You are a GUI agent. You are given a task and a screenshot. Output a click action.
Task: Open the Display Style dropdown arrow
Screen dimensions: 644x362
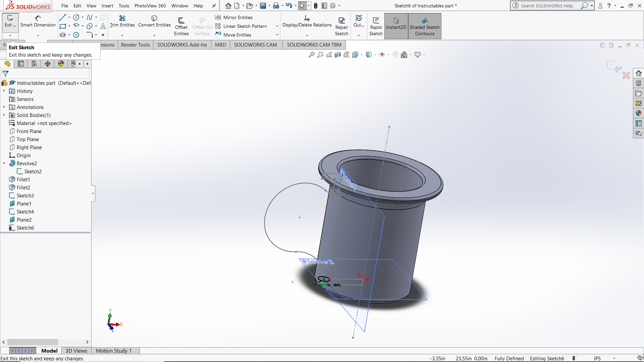[x=375, y=54]
